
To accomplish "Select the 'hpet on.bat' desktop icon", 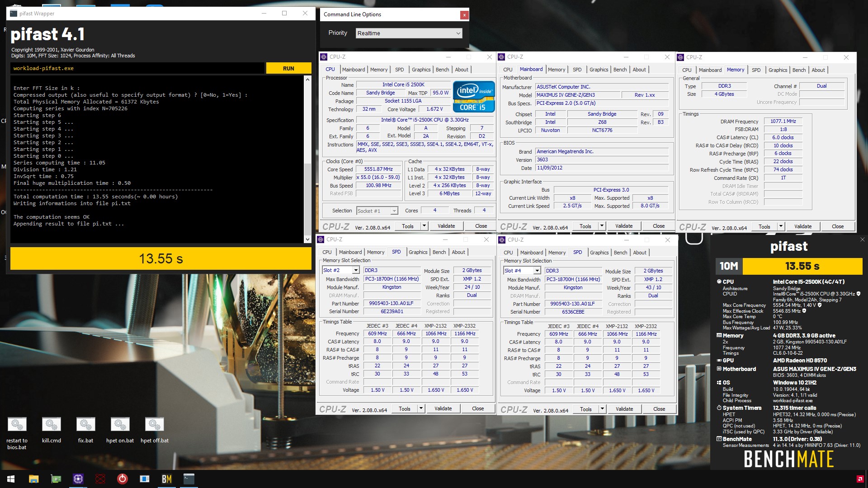I will [x=120, y=430].
